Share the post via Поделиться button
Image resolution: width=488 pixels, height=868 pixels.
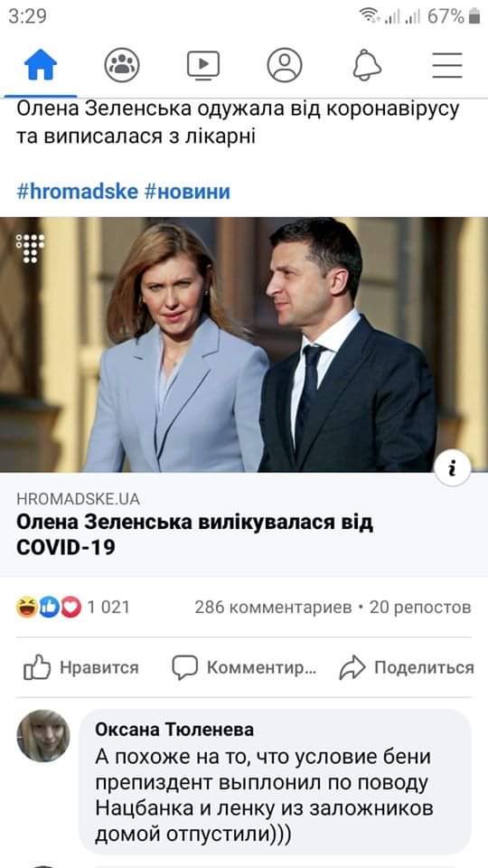click(x=407, y=667)
